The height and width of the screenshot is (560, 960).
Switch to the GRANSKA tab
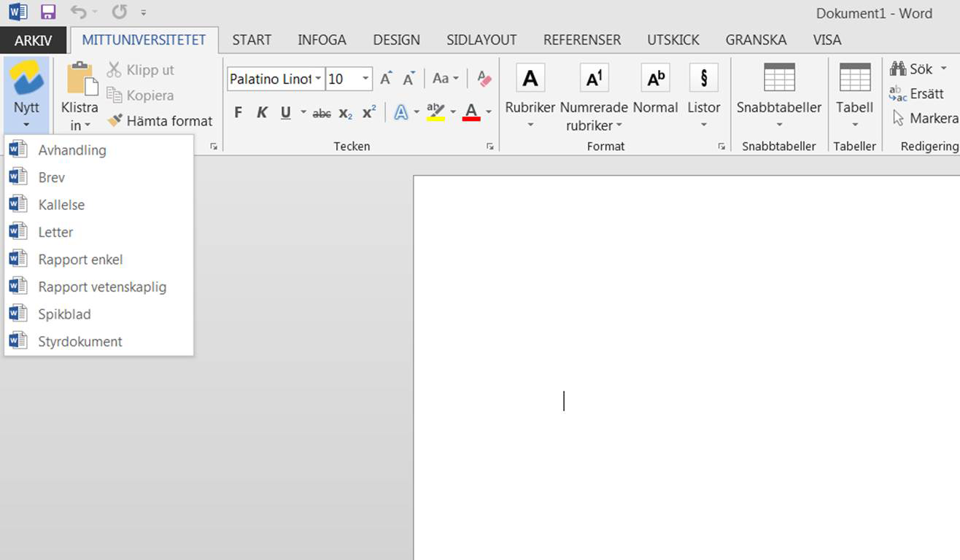pos(756,40)
